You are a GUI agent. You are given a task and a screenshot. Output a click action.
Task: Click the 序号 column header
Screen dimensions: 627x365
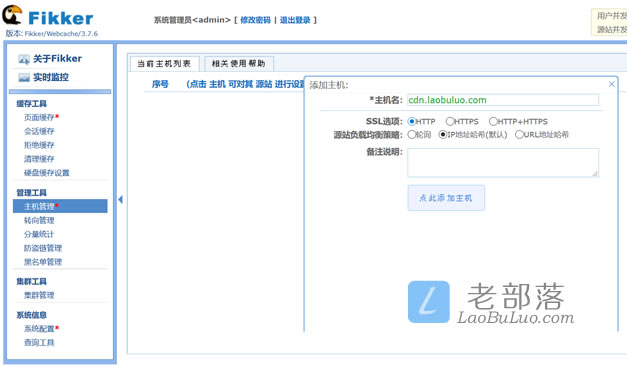160,84
